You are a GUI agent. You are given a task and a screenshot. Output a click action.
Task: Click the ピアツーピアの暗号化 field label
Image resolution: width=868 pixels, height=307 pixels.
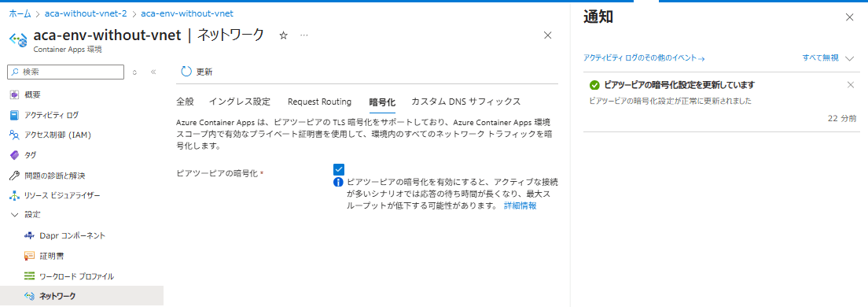pyautogui.click(x=217, y=173)
